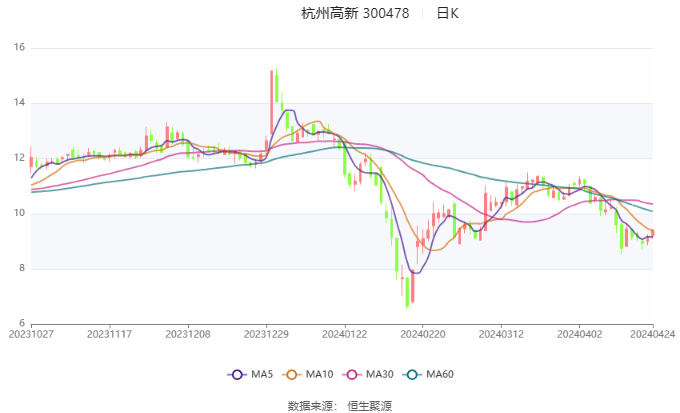Click the lowest green candlestick near 6.6

pyautogui.click(x=407, y=291)
